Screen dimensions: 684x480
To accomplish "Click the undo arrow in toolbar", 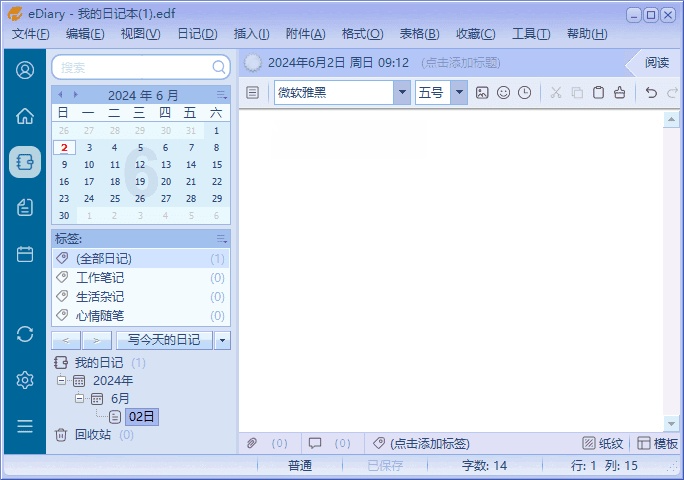I will [651, 93].
